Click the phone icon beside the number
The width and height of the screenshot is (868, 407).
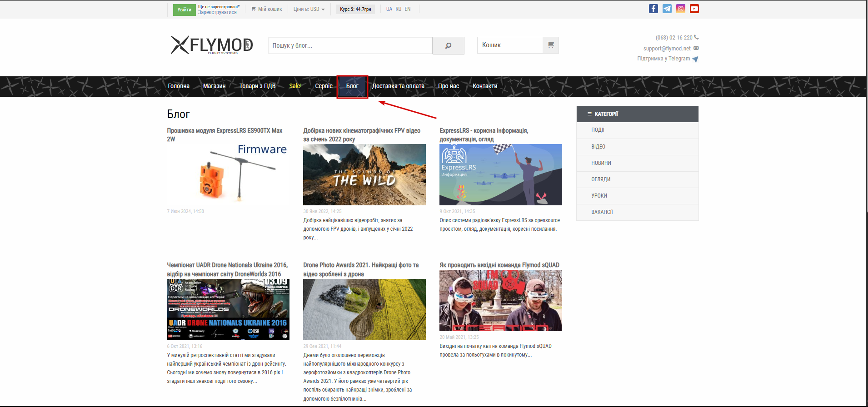pyautogui.click(x=696, y=37)
